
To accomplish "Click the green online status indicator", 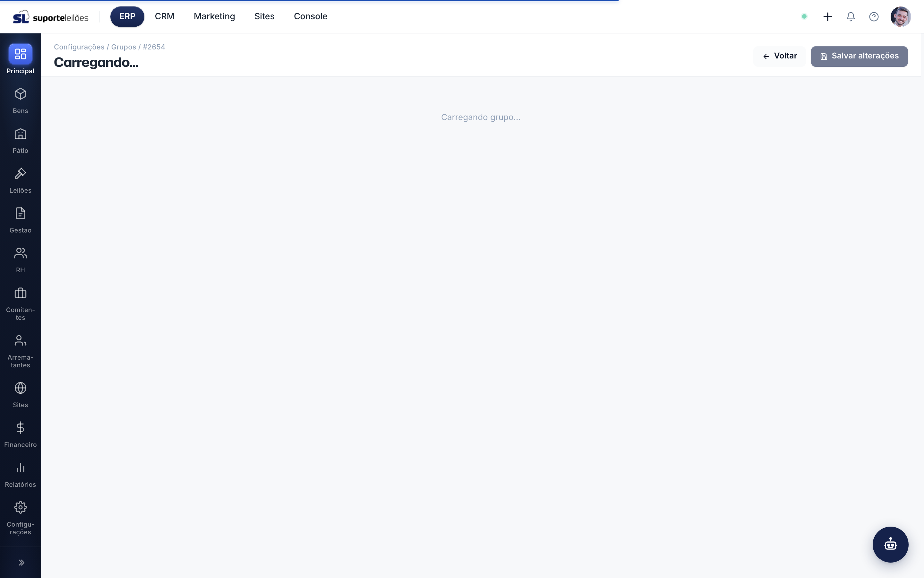I will pos(804,16).
